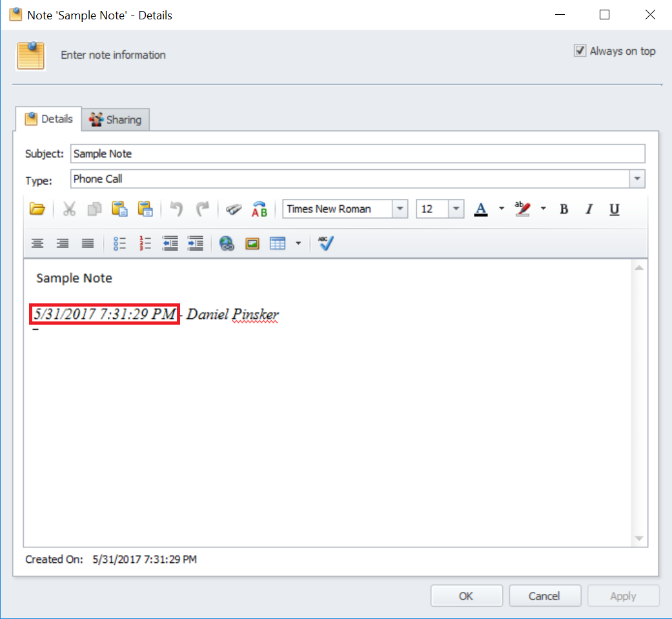This screenshot has height=619, width=672.
Task: Click the Cancel button
Action: point(544,596)
